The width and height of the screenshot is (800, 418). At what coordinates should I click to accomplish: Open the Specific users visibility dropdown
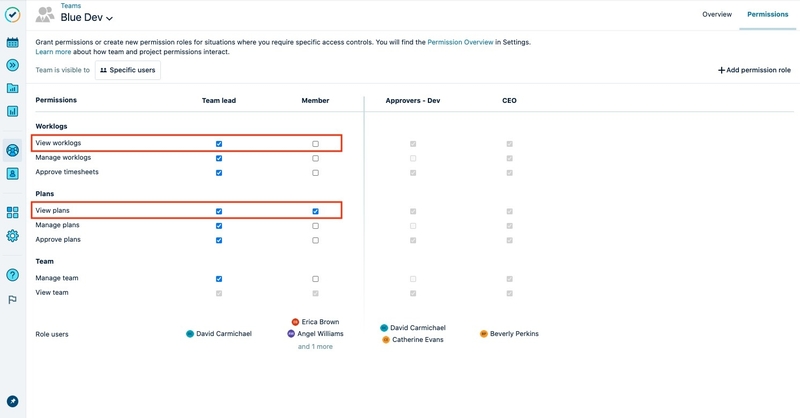(128, 70)
